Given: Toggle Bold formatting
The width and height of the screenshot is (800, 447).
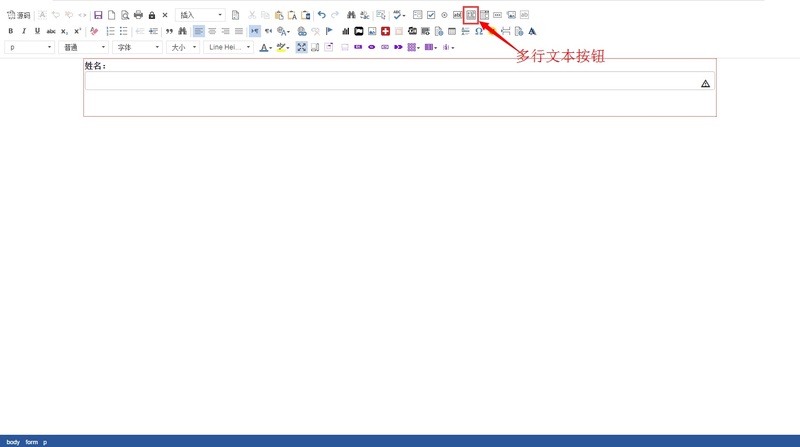Looking at the screenshot, I should [11, 31].
